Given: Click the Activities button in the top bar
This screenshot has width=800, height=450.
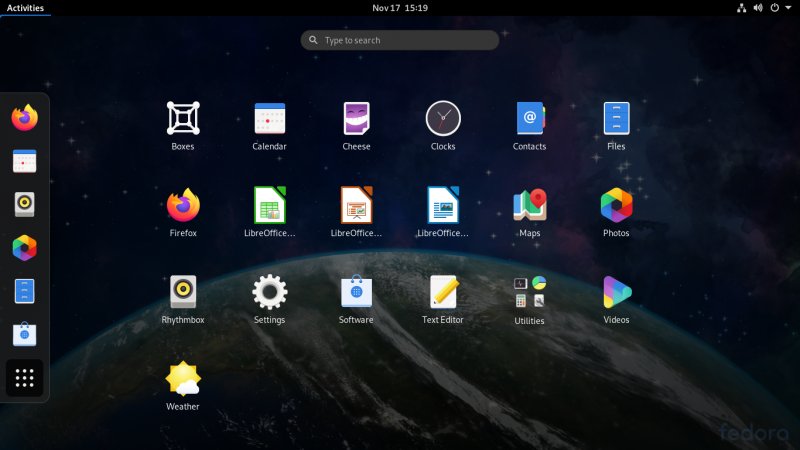Looking at the screenshot, I should (25, 8).
